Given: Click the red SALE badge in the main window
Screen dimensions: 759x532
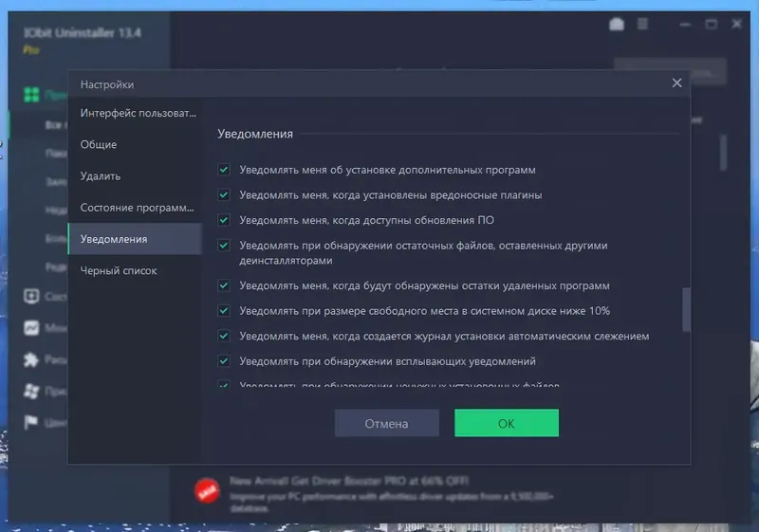Looking at the screenshot, I should (x=207, y=490).
